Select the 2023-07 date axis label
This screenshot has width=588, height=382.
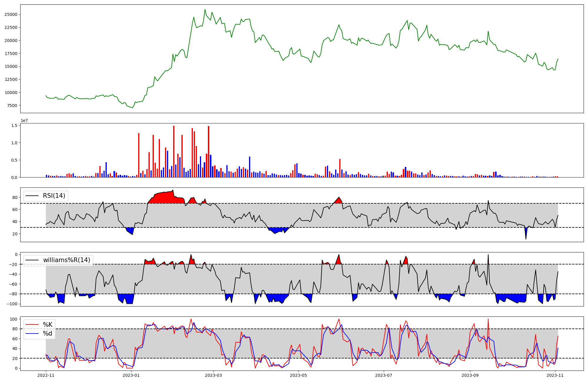384,375
